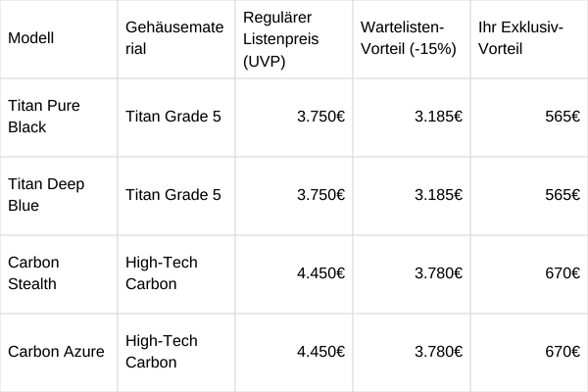Select the 670€ saving for Carbon Stealth
The height and width of the screenshot is (392, 588).
[x=563, y=273]
